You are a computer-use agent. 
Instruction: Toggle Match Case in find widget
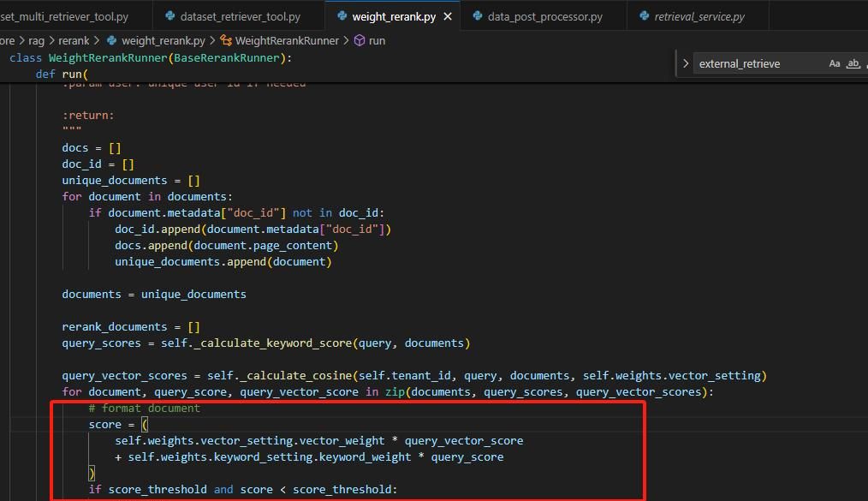click(x=835, y=63)
